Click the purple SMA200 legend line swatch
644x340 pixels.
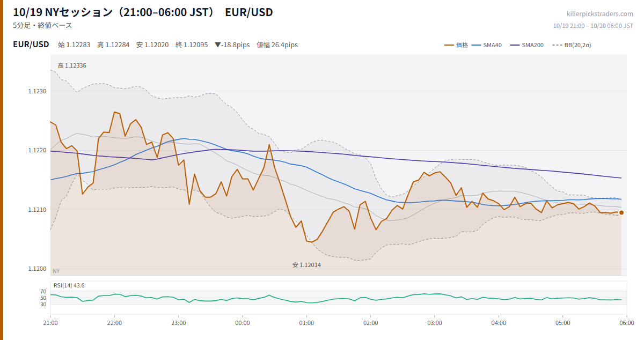coord(515,45)
